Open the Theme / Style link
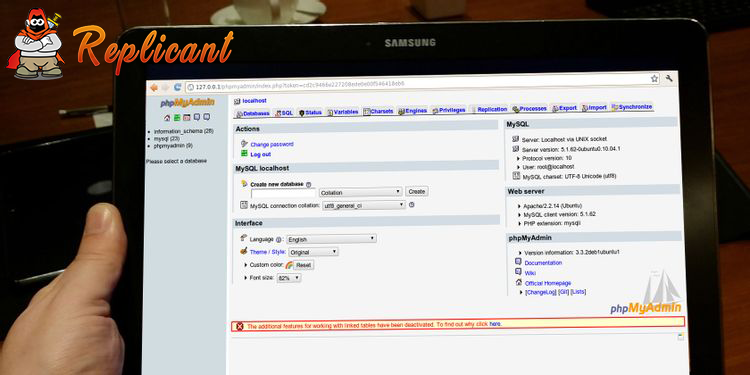Screen dimensions: 750x375 click(267, 252)
